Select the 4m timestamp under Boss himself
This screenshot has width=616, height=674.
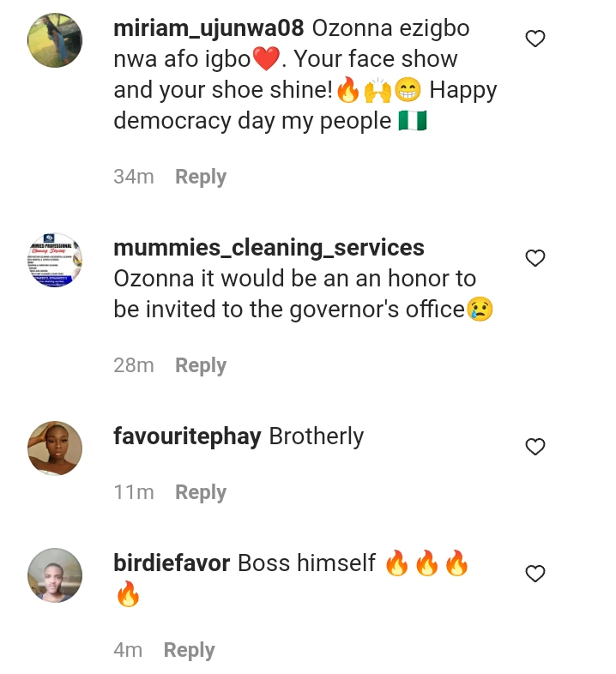(x=128, y=650)
